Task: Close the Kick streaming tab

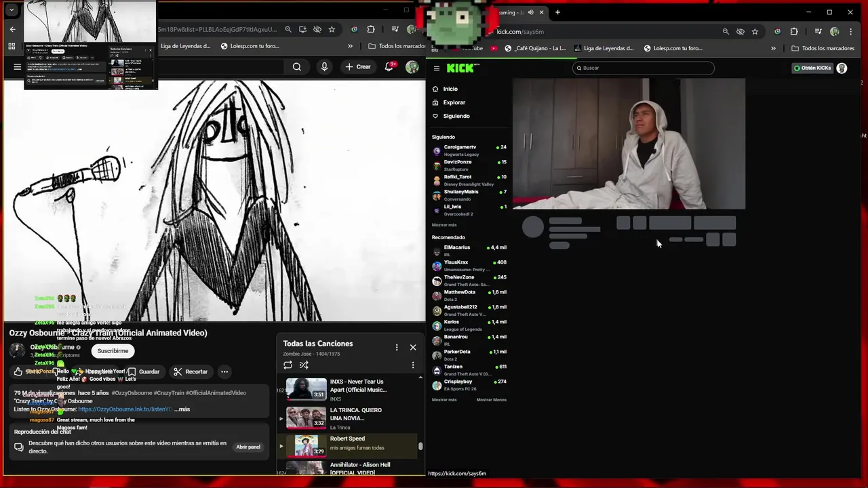Action: point(541,12)
